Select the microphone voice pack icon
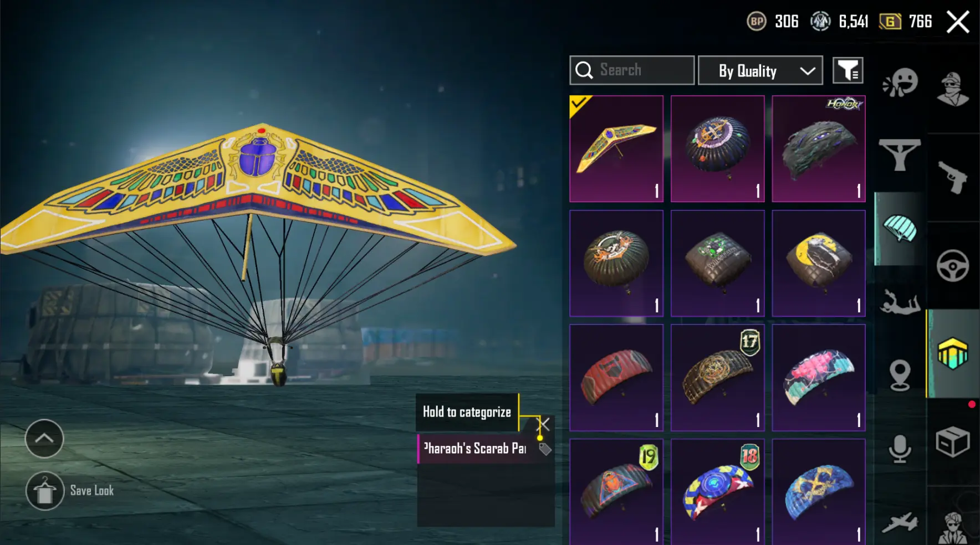 [900, 449]
